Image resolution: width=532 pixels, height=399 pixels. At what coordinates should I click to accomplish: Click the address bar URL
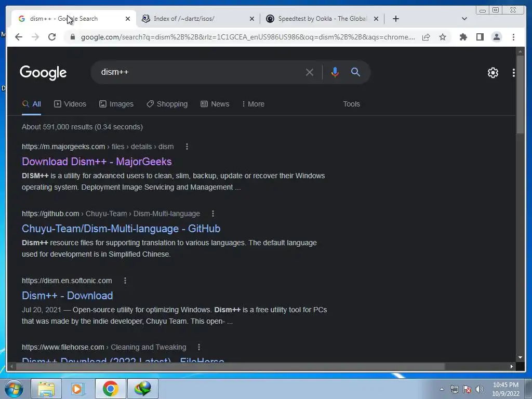pos(248,37)
